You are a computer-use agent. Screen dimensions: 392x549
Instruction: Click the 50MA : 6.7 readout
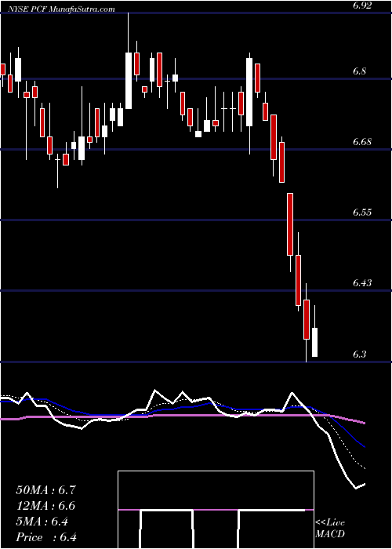click(x=45, y=489)
